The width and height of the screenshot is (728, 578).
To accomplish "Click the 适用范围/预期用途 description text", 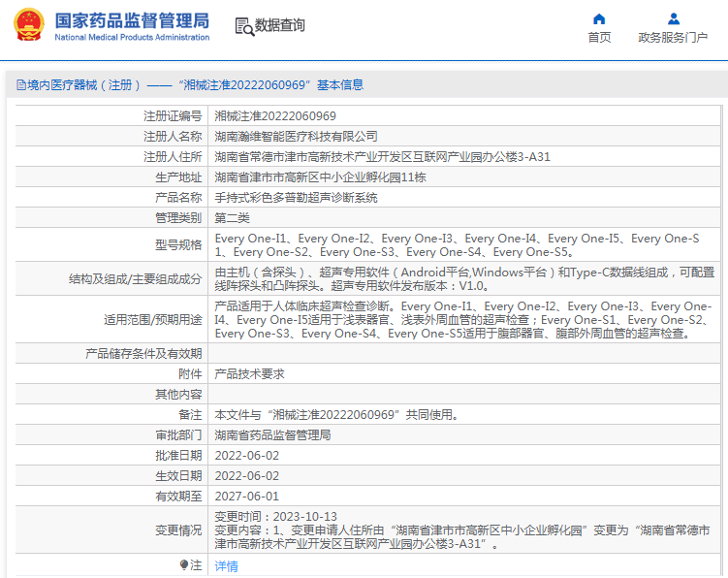I will [x=463, y=320].
